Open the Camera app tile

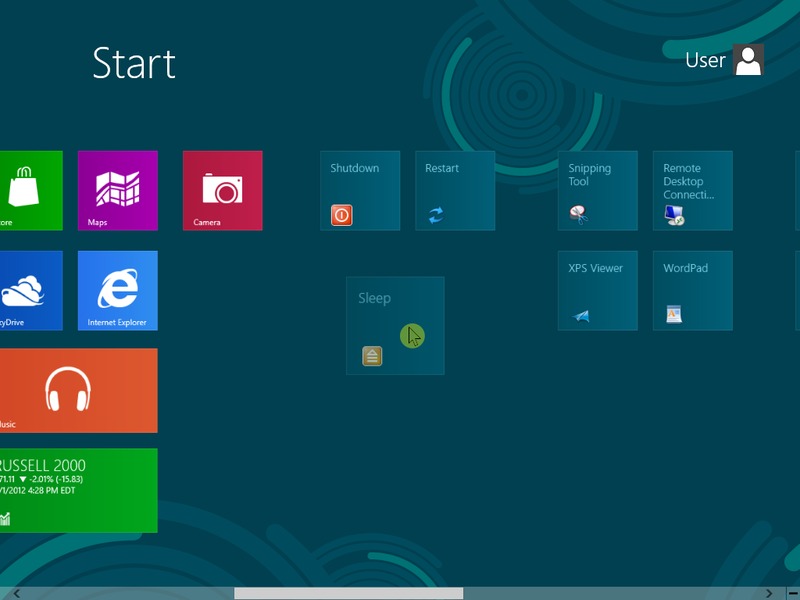click(x=222, y=190)
